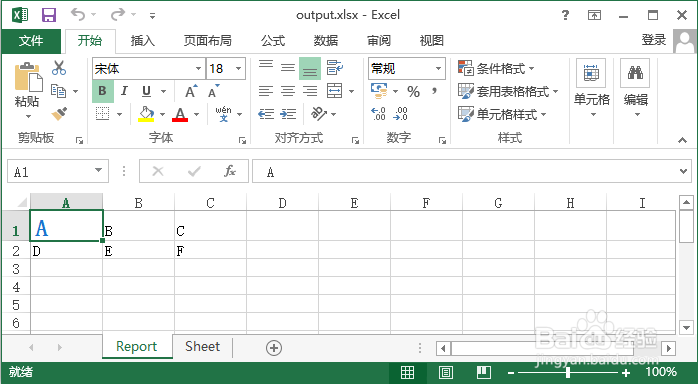This screenshot has width=698, height=384.
Task: Align text to middle of cell
Action: 288,68
